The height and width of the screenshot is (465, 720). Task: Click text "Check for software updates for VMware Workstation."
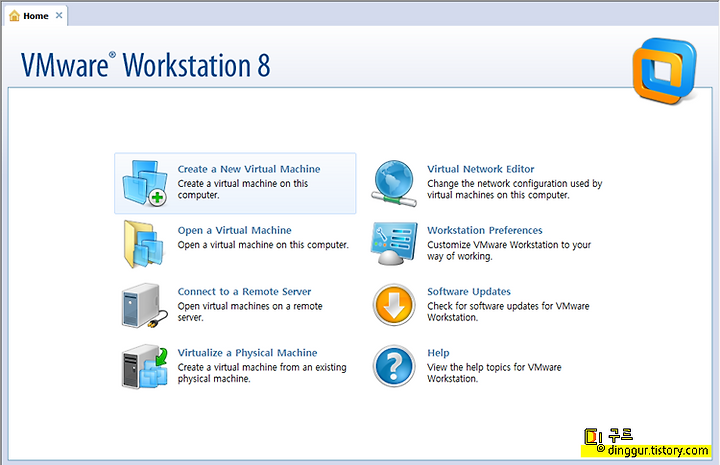(508, 312)
